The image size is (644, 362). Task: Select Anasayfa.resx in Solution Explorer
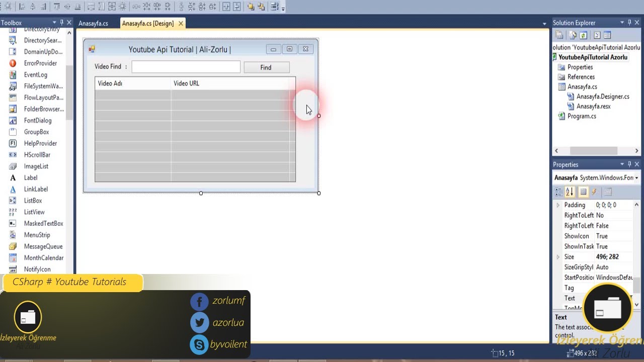click(594, 106)
